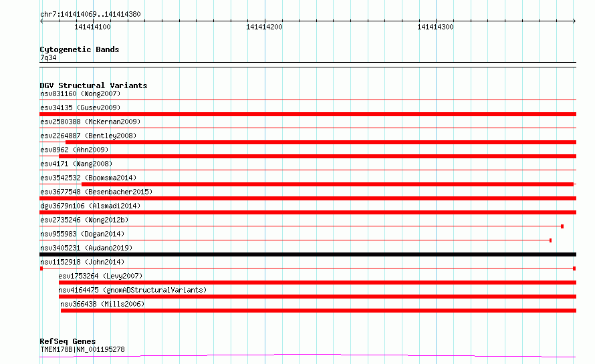Image resolution: width=595 pixels, height=364 pixels.
Task: Select the esv4171 (Wang2008) variant label
Action: pyautogui.click(x=76, y=164)
